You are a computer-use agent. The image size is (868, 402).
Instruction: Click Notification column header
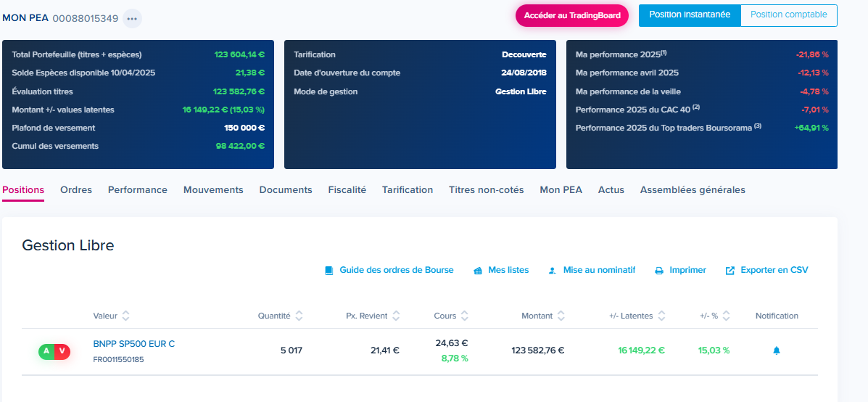point(777,316)
